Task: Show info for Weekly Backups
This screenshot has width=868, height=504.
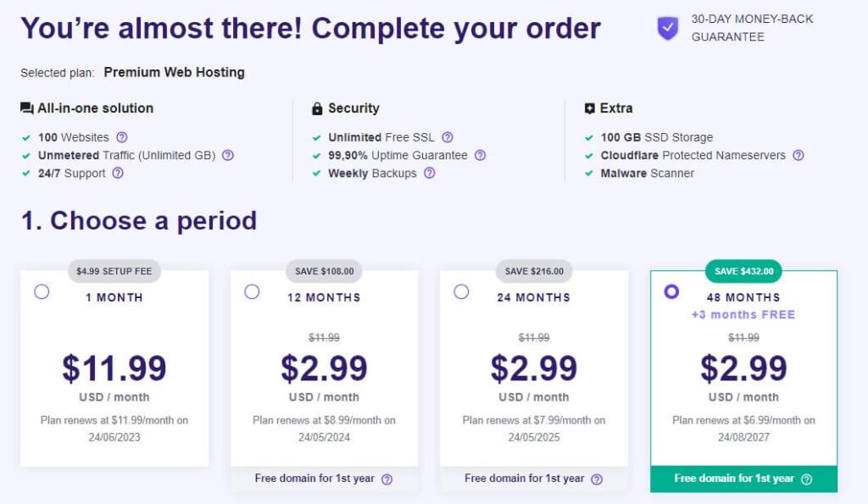Action: [430, 173]
